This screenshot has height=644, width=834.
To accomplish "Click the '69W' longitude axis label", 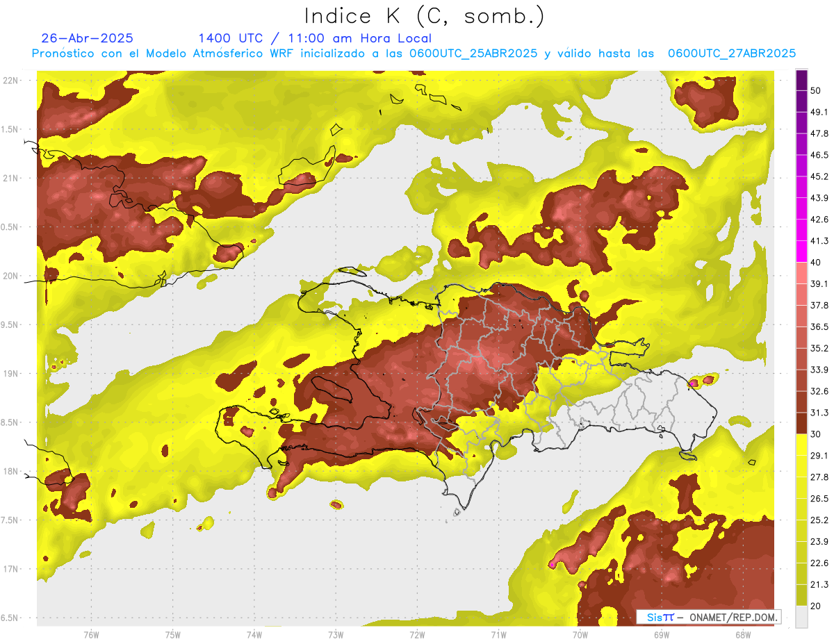I will tap(661, 635).
